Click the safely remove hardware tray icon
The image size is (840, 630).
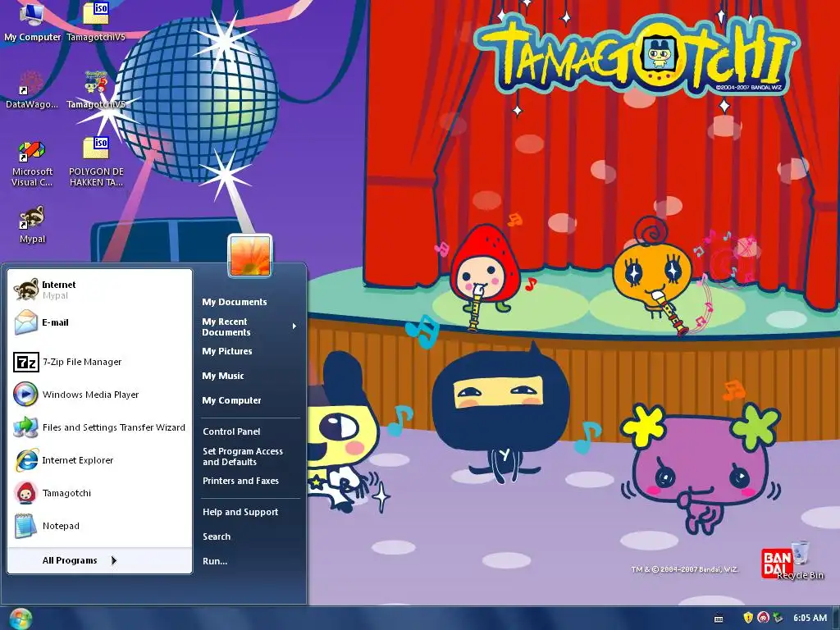[778, 618]
